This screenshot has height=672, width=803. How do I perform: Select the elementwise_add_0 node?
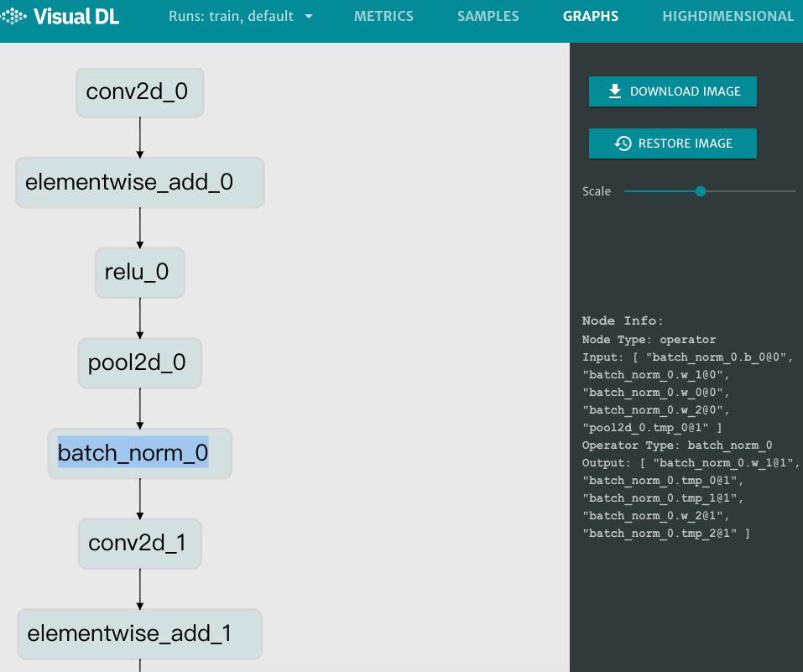coord(139,182)
